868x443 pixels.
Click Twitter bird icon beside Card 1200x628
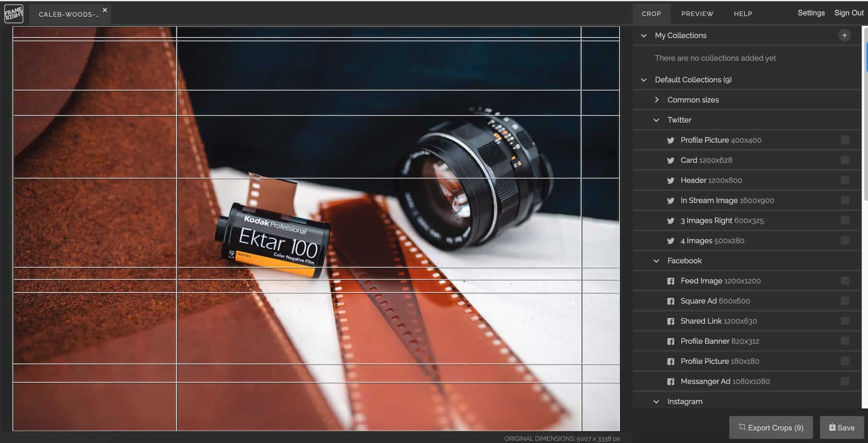671,161
